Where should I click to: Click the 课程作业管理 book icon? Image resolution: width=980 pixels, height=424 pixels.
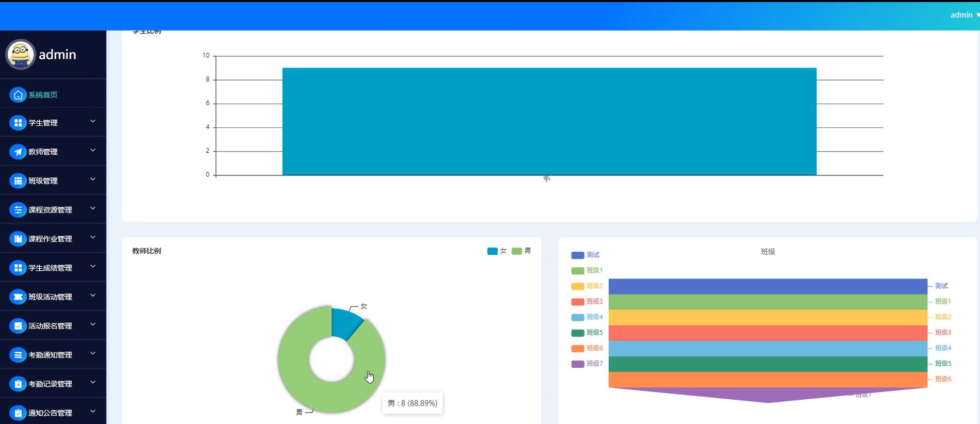coord(18,239)
